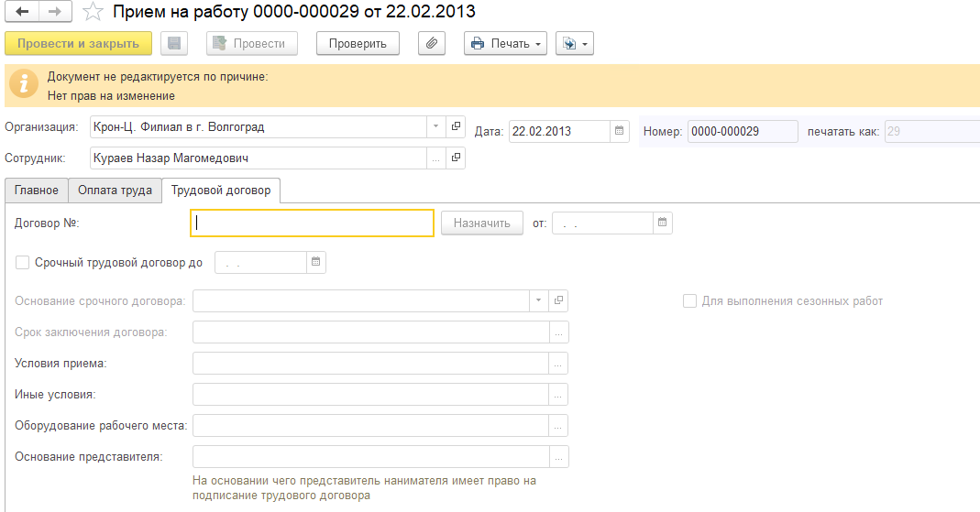Open the Условия приема ellipsis selector
The width and height of the screenshot is (980, 512).
coord(558,364)
